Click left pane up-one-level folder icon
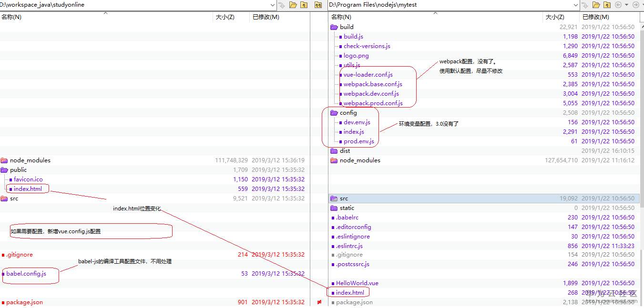Image resolution: width=644 pixels, height=308 pixels. coord(303,5)
